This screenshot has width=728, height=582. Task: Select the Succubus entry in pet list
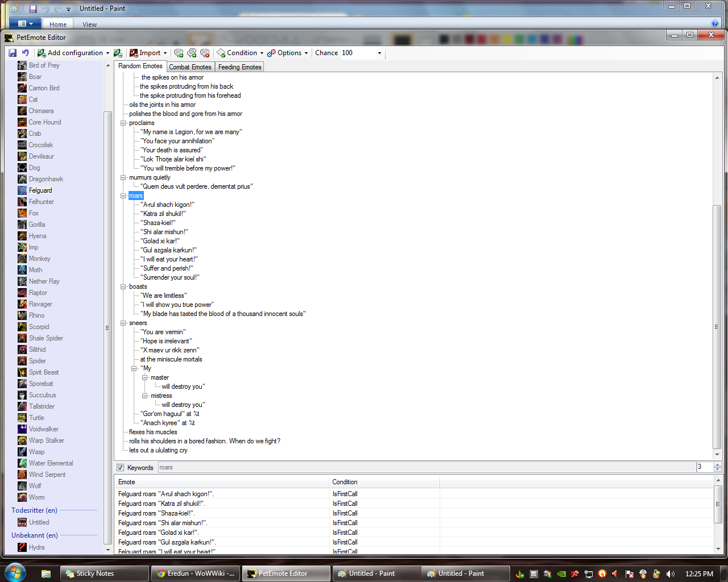42,395
